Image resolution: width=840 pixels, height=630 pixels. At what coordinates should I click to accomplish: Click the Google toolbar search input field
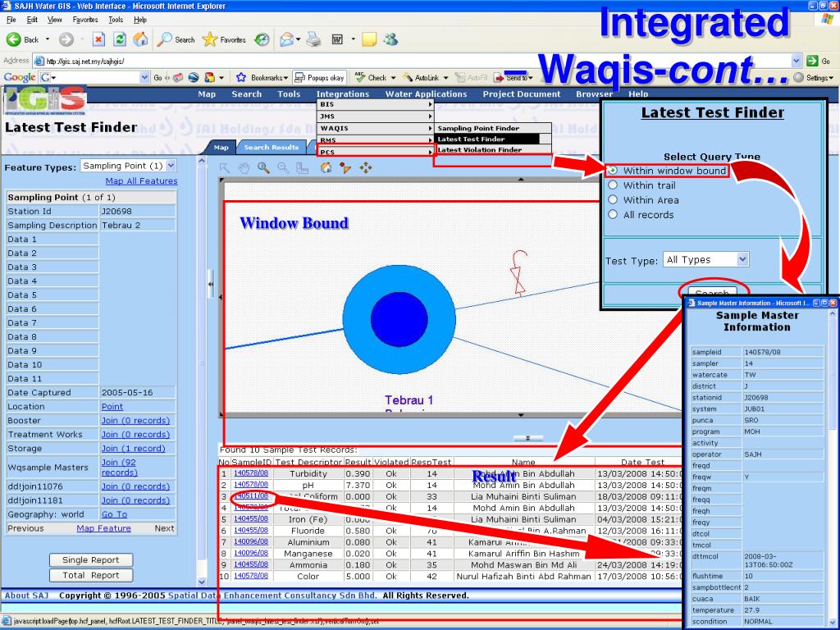95,78
